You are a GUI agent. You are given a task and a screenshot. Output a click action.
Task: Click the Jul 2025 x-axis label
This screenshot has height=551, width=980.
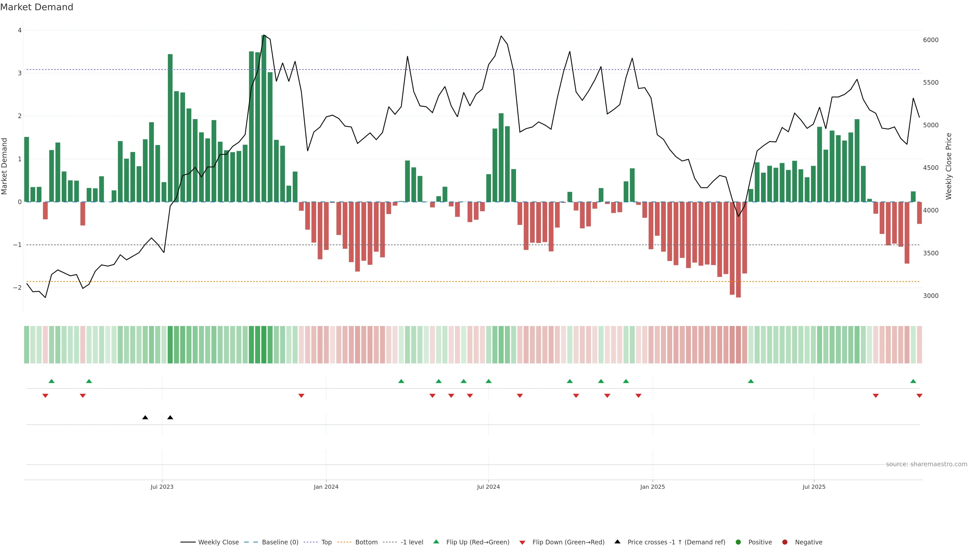(x=814, y=487)
